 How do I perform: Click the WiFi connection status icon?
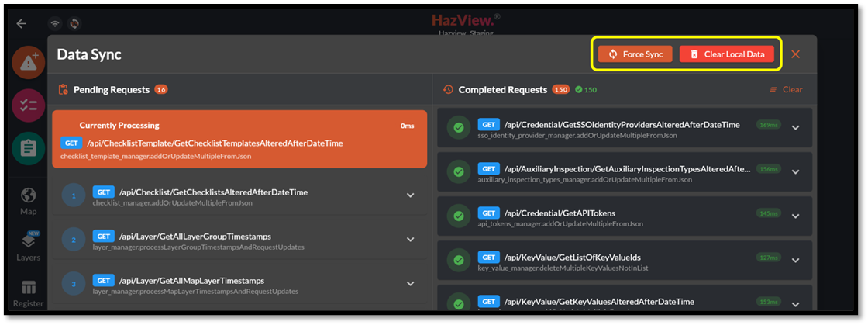click(55, 23)
